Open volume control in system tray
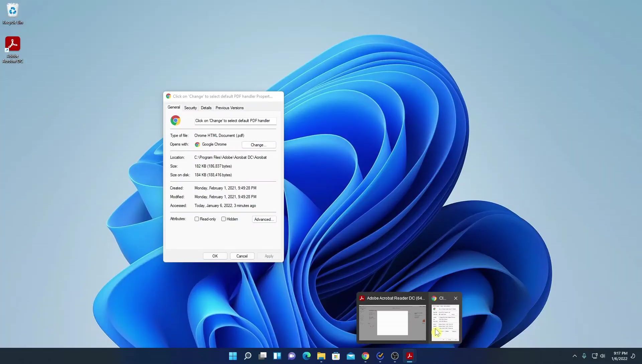 pos(603,356)
